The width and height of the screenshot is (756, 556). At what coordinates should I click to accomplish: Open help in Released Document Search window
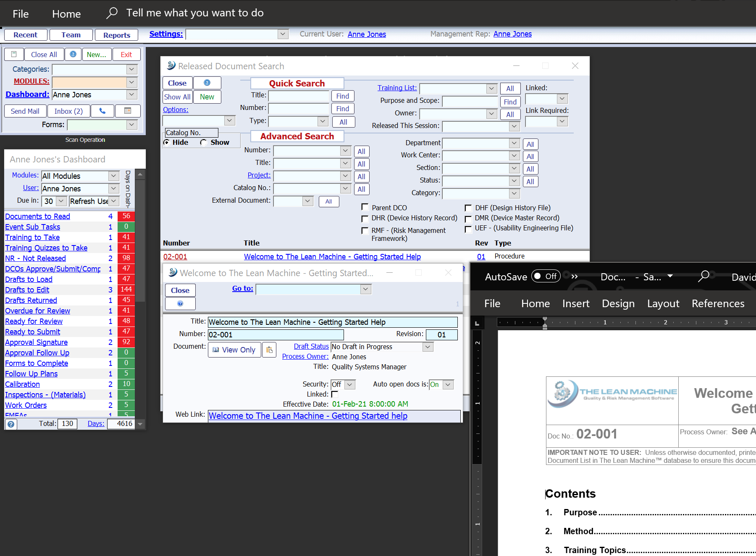tap(207, 83)
